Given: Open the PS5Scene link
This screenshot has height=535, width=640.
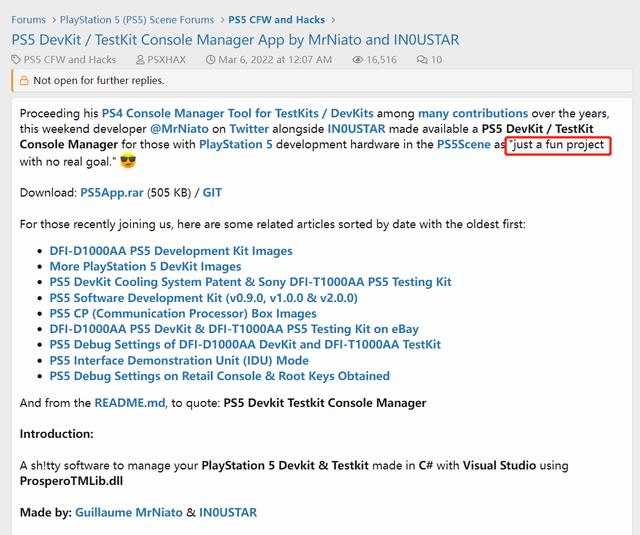Looking at the screenshot, I should tap(464, 144).
